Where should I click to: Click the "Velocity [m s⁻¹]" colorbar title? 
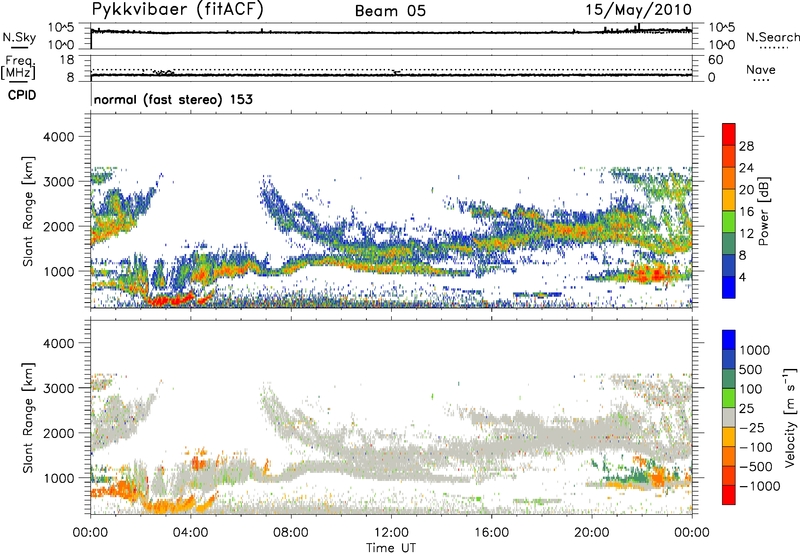[790, 417]
